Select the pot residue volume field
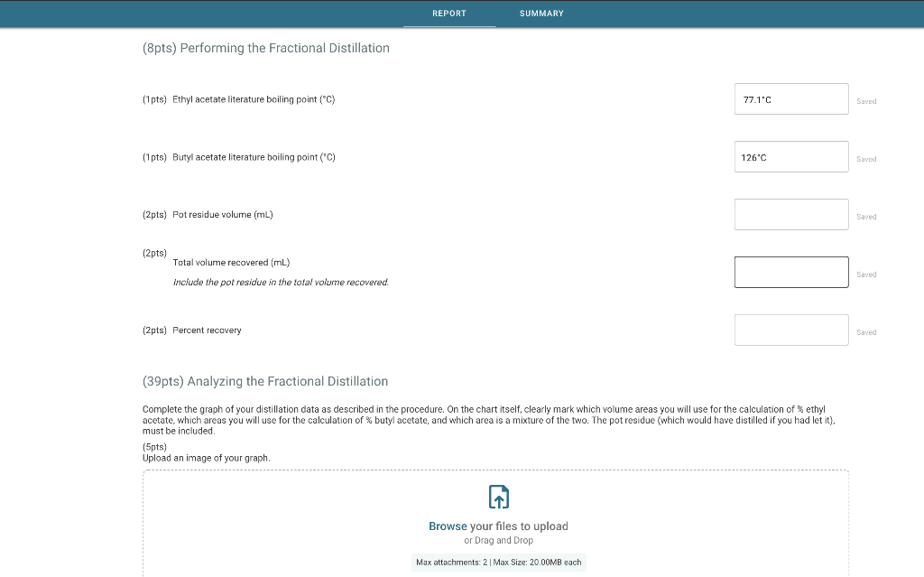Screen dimensions: 924x577 point(791,214)
